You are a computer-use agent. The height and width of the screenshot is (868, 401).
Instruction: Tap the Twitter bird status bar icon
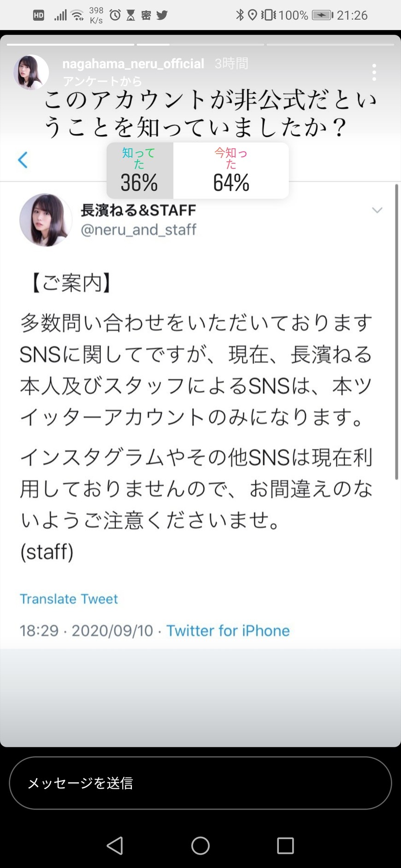pos(162,15)
